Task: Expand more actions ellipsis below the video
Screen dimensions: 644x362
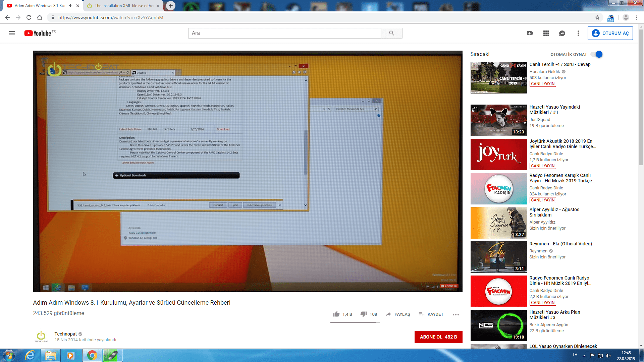Action: pyautogui.click(x=455, y=314)
